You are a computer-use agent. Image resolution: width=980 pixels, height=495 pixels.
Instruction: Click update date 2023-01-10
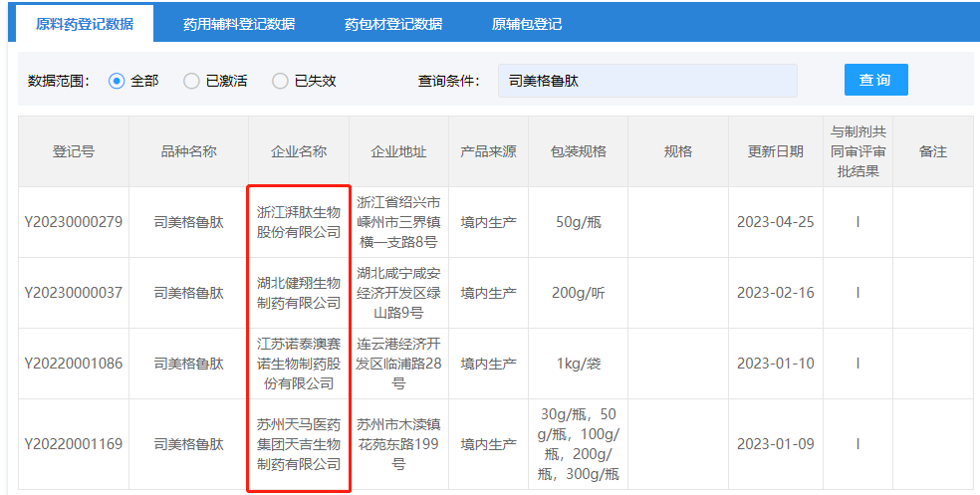tap(776, 364)
